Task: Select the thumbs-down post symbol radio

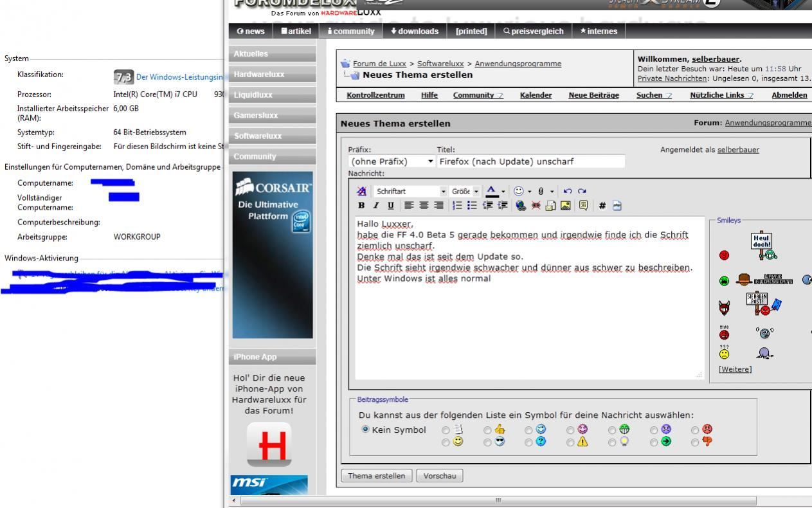Action: click(x=695, y=442)
